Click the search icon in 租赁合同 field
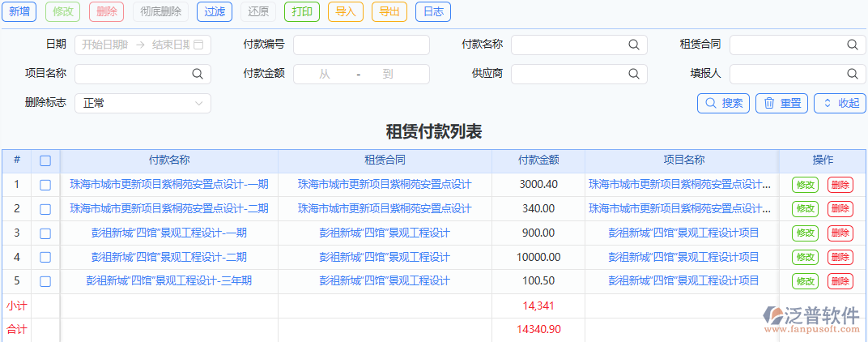This screenshot has height=342, width=868. click(x=853, y=45)
